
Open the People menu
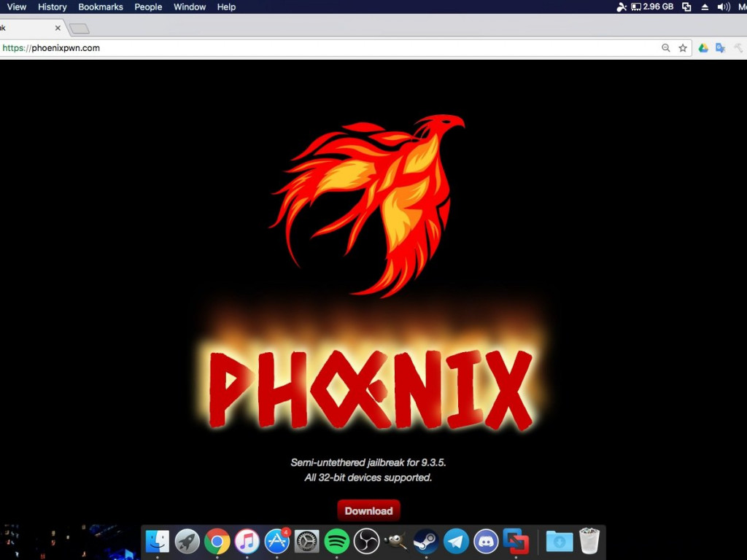(148, 7)
